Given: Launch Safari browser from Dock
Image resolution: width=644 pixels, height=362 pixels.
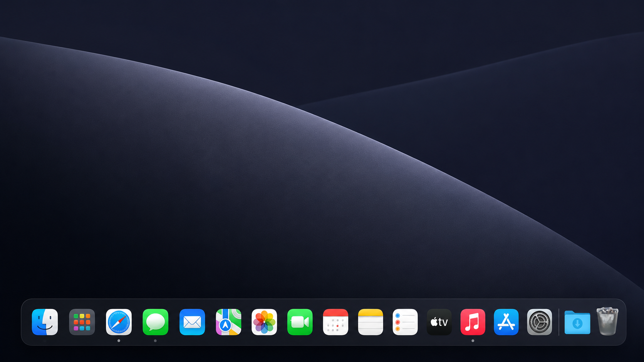Looking at the screenshot, I should point(119,322).
